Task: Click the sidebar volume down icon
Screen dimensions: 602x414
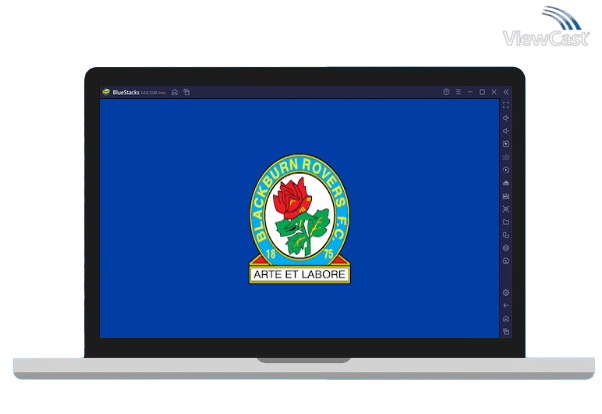Action: (506, 131)
